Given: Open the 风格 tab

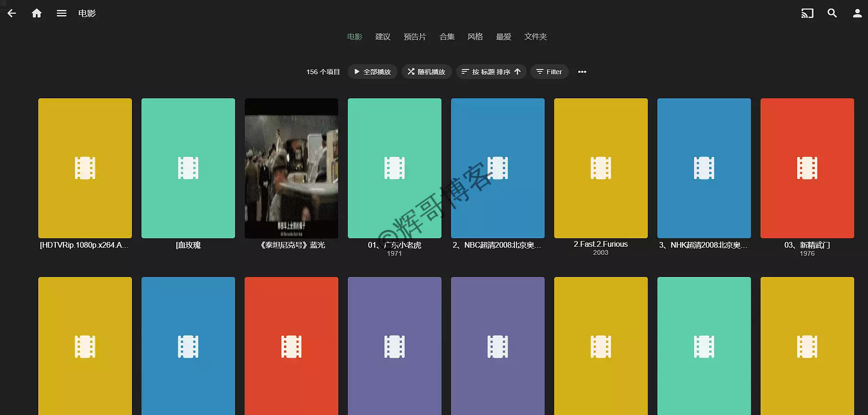Looking at the screenshot, I should pyautogui.click(x=475, y=36).
